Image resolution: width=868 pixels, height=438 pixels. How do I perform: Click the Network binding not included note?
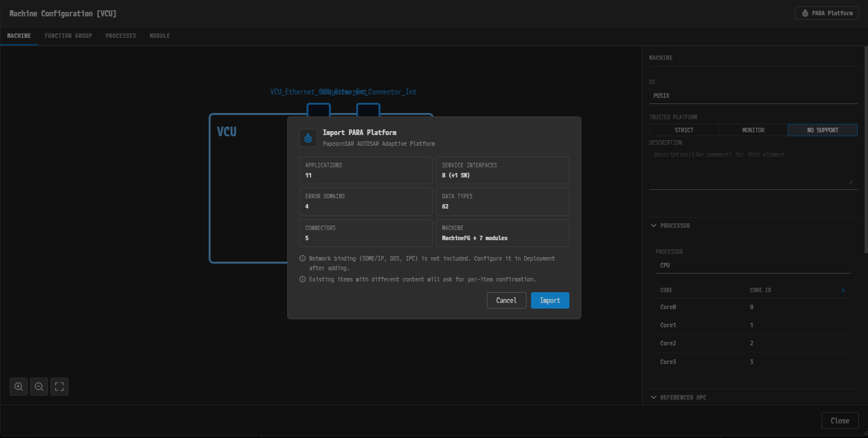[433, 263]
